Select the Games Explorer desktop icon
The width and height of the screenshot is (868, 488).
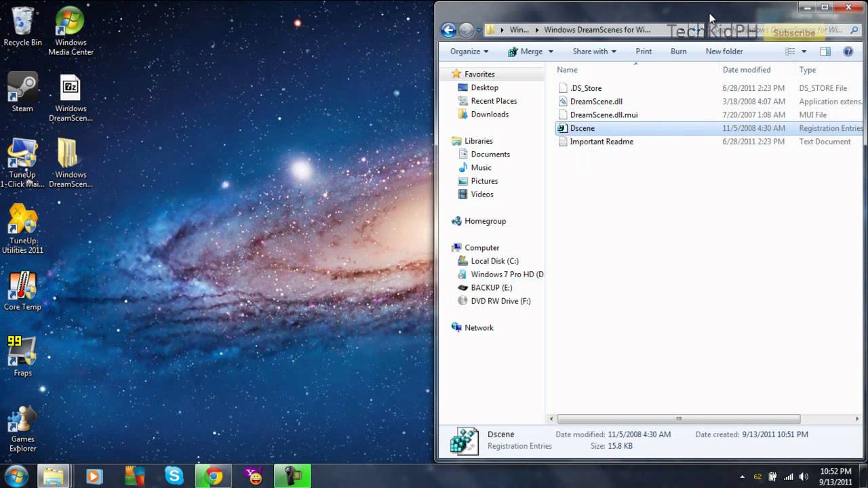pyautogui.click(x=22, y=429)
